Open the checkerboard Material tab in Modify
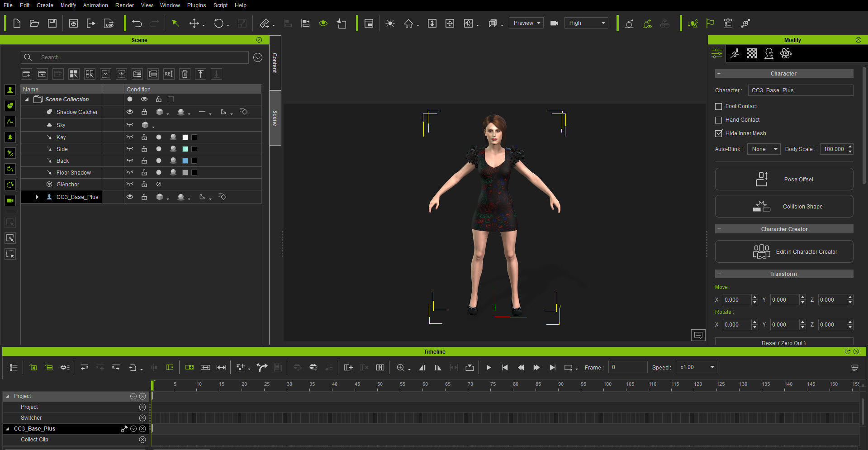The height and width of the screenshot is (450, 868). pyautogui.click(x=752, y=54)
